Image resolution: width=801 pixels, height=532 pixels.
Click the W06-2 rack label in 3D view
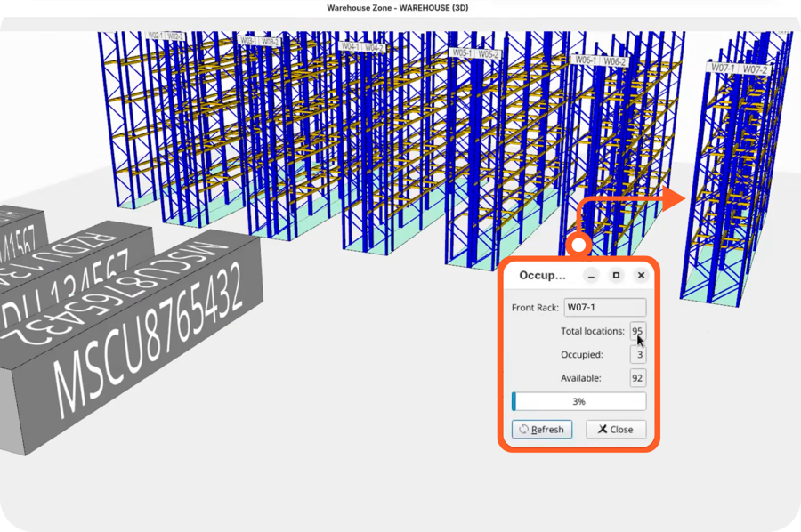coord(614,61)
